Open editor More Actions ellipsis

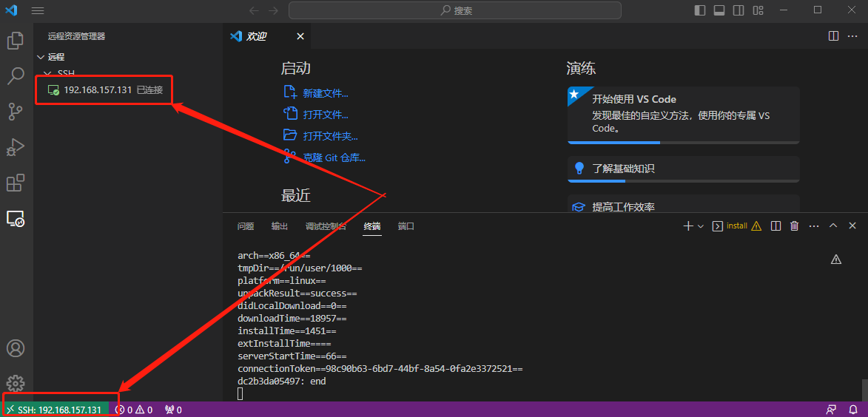[852, 36]
